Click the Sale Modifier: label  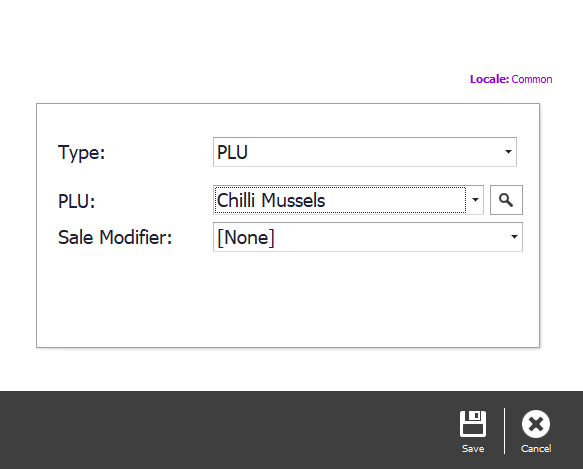click(x=115, y=237)
